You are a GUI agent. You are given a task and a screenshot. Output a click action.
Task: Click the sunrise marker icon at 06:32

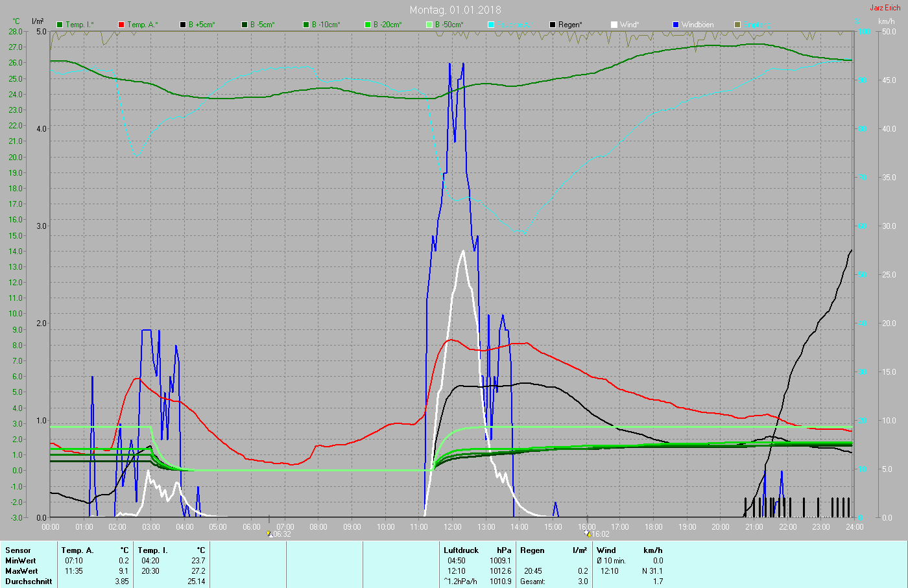coord(270,534)
